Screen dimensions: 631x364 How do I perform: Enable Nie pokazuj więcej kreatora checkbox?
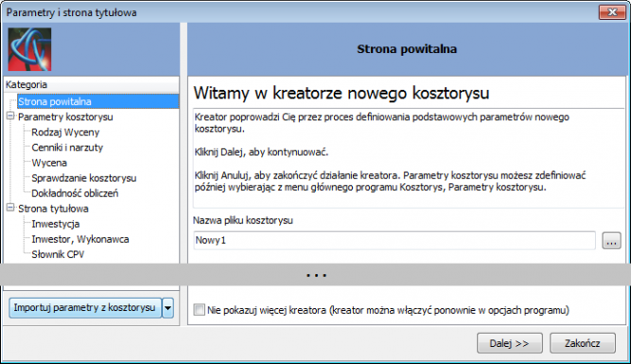pyautogui.click(x=199, y=310)
